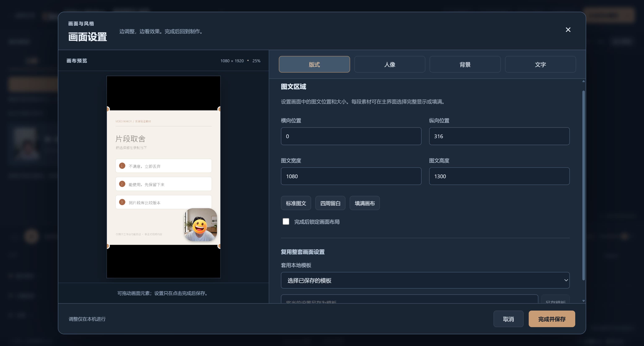Enable 完成后锁定画面布局 checkbox
Screen dimensions: 644x346
coord(286,221)
